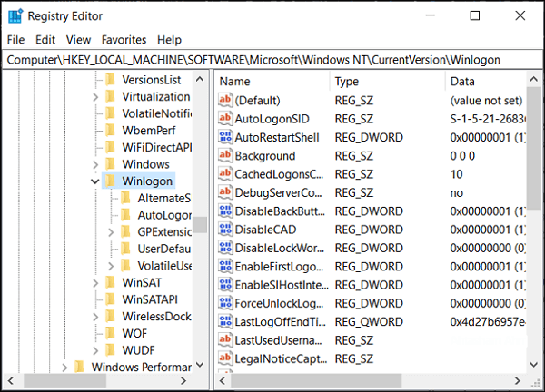This screenshot has width=545, height=392.
Task: Sort values by the Type column header
Action: coord(388,82)
